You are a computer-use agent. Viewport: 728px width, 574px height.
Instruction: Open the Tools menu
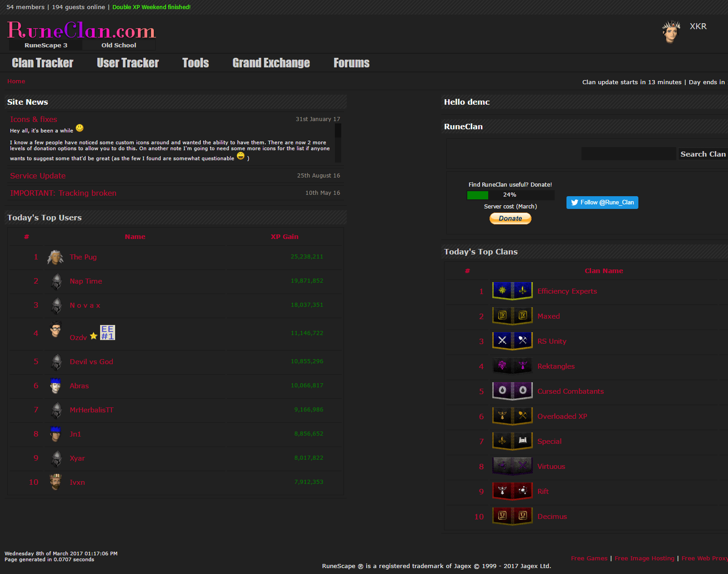[x=196, y=63]
